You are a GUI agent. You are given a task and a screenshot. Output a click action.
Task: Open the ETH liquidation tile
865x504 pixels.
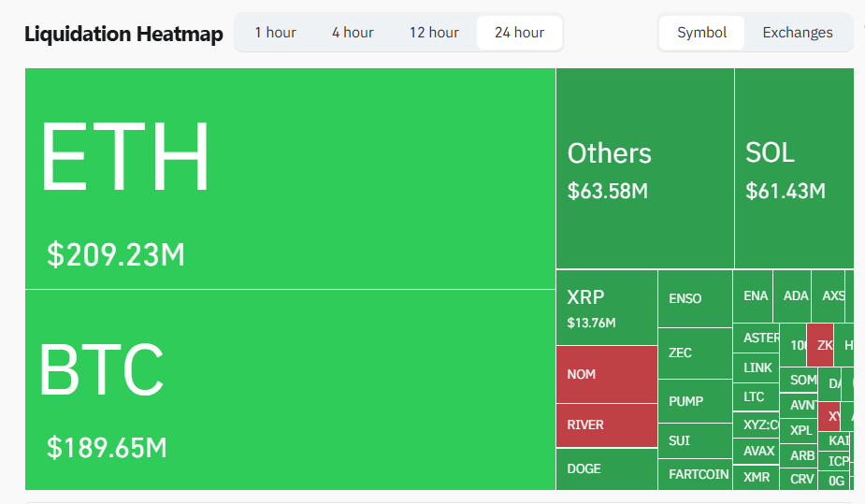(x=290, y=178)
